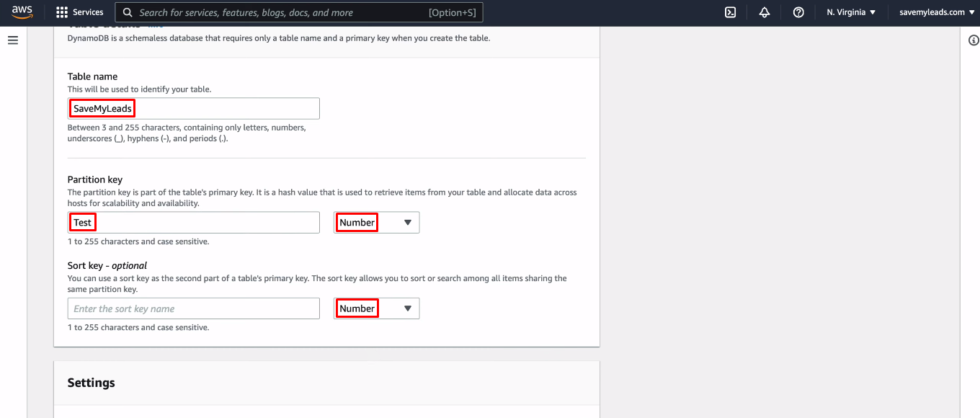
Task: Open the help question mark icon
Action: coord(798,12)
